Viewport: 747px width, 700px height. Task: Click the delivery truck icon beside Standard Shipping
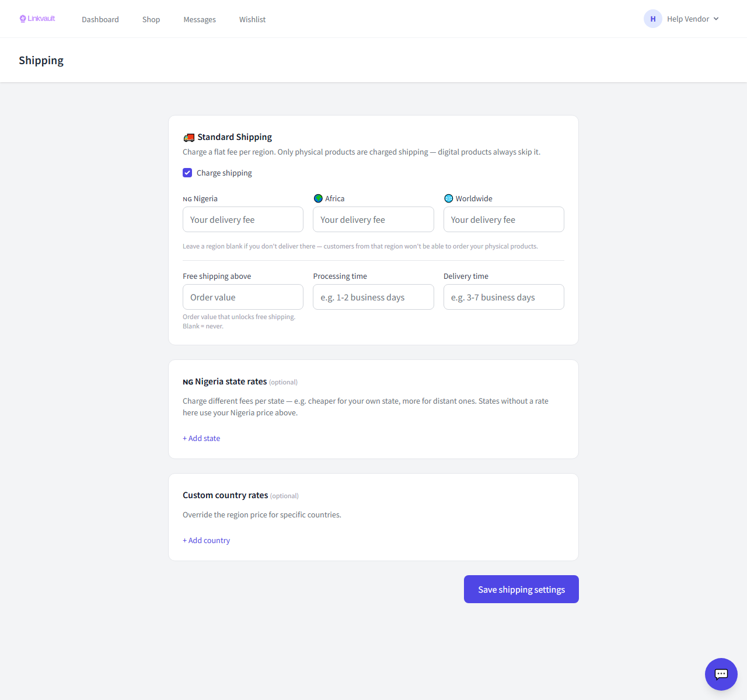(x=189, y=137)
